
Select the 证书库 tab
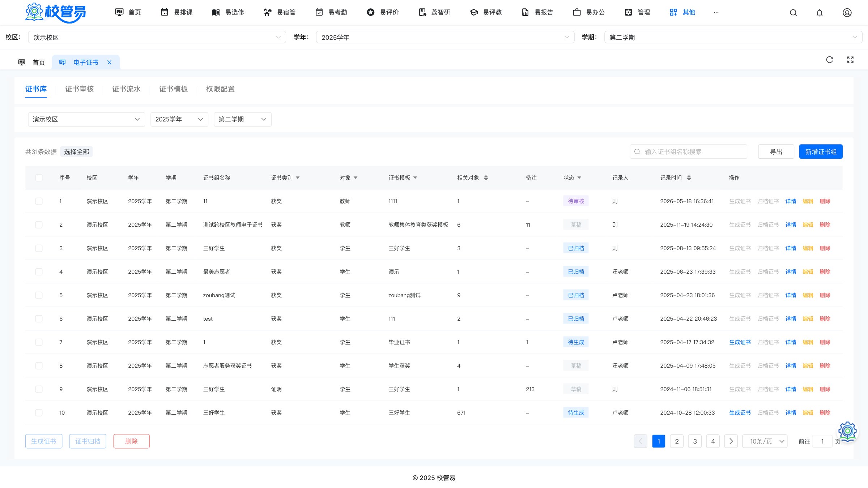[x=36, y=89]
